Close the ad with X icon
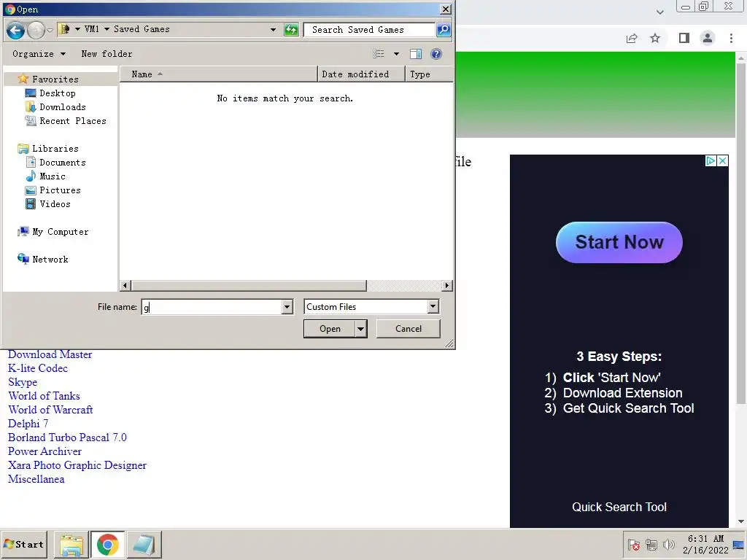747x560 pixels. click(x=723, y=161)
